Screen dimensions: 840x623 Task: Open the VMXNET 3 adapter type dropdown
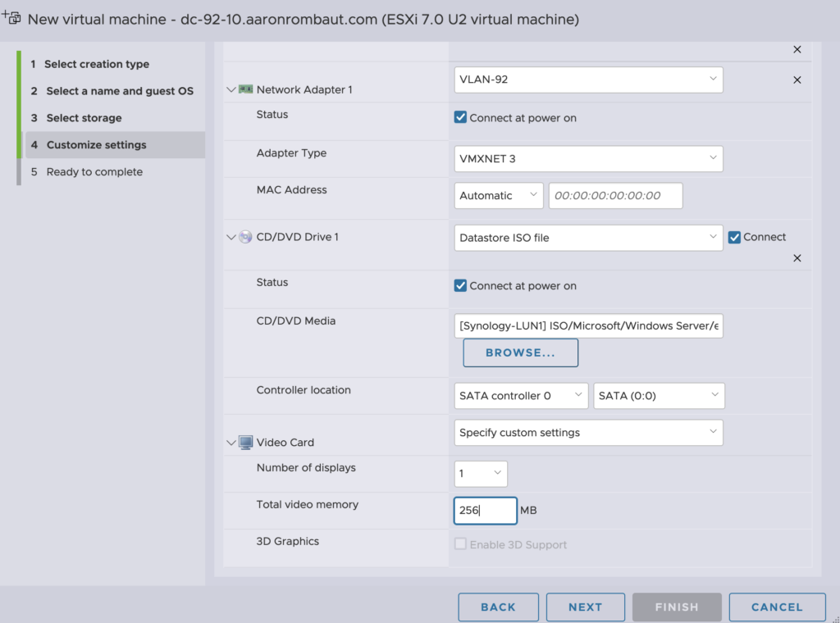[588, 159]
